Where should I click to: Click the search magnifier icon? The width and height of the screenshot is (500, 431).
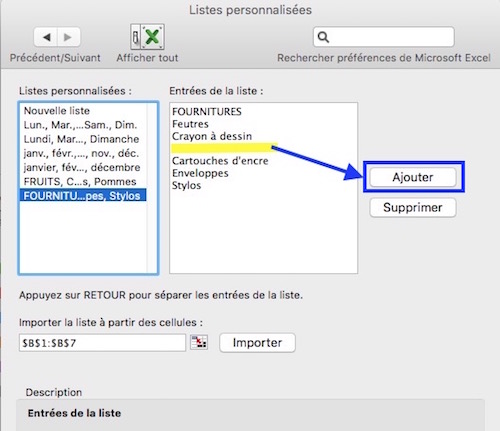click(x=323, y=37)
